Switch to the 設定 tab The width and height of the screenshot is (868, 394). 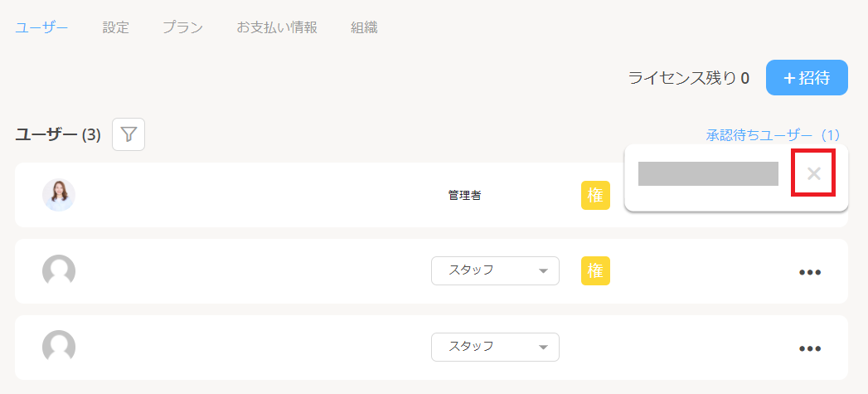pyautogui.click(x=116, y=27)
